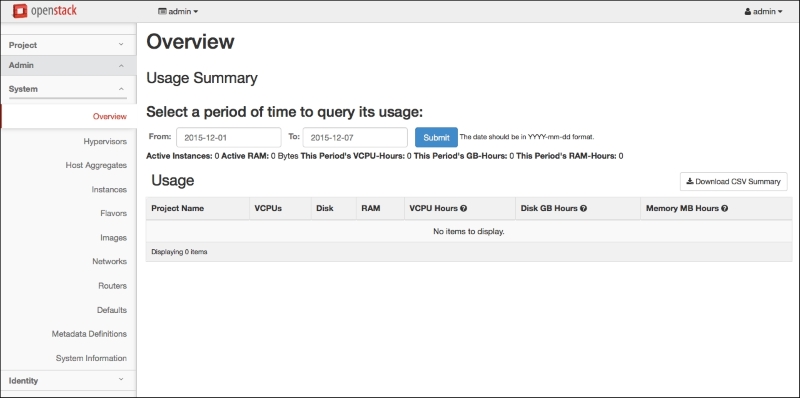Download the CSV Summary
Image resolution: width=800 pixels, height=398 pixels.
tap(733, 182)
